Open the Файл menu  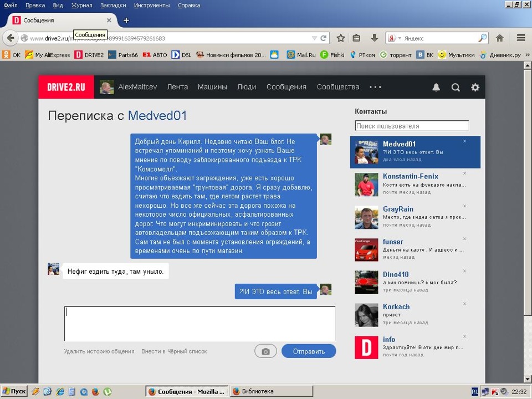[x=11, y=6]
